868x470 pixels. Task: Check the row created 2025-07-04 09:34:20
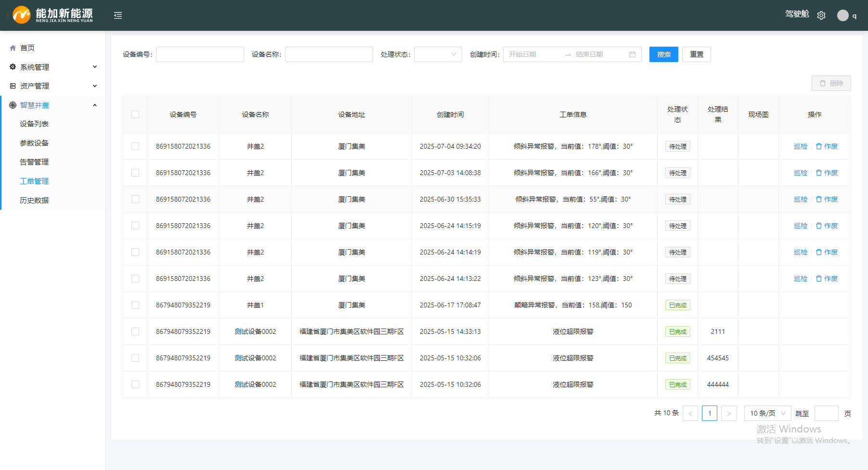click(x=135, y=146)
